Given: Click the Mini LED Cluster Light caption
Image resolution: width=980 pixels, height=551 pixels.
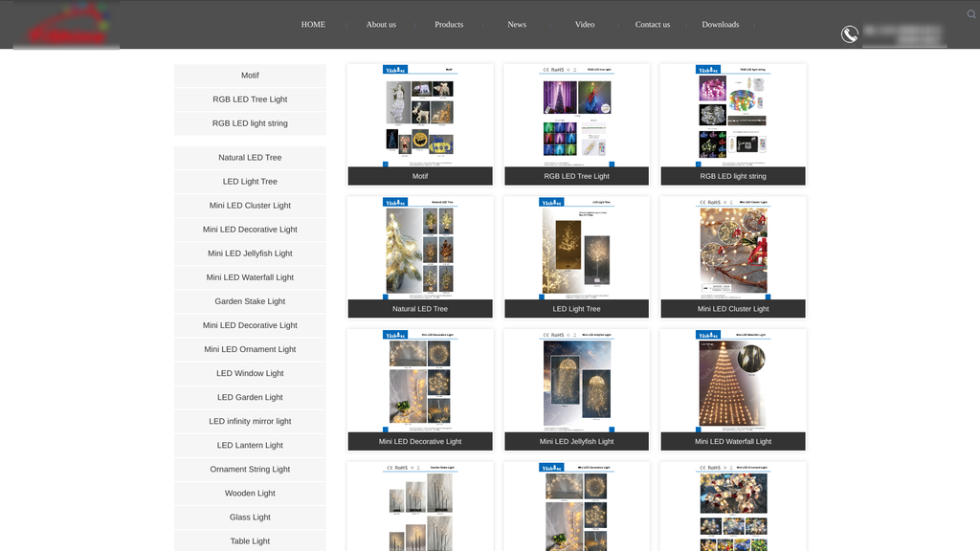Looking at the screenshot, I should tap(733, 309).
